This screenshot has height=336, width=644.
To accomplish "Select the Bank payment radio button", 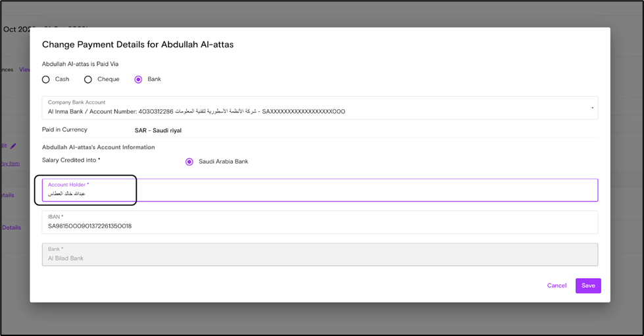I will pyautogui.click(x=138, y=80).
